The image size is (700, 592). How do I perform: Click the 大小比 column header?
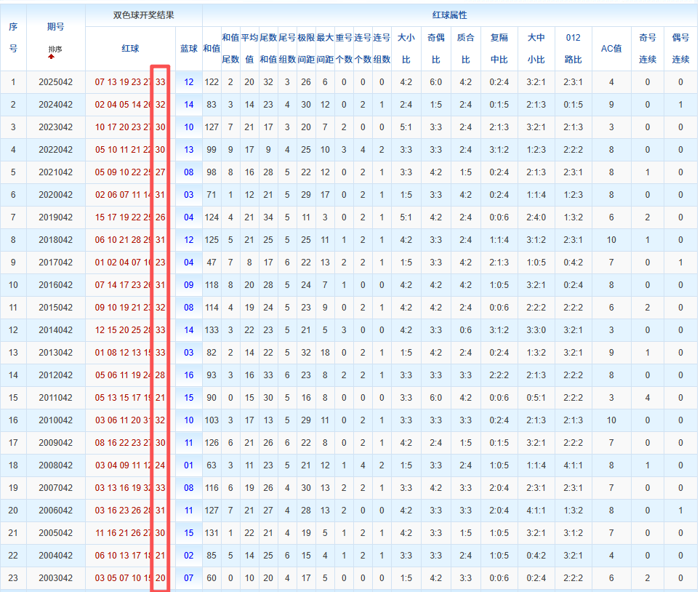[406, 48]
